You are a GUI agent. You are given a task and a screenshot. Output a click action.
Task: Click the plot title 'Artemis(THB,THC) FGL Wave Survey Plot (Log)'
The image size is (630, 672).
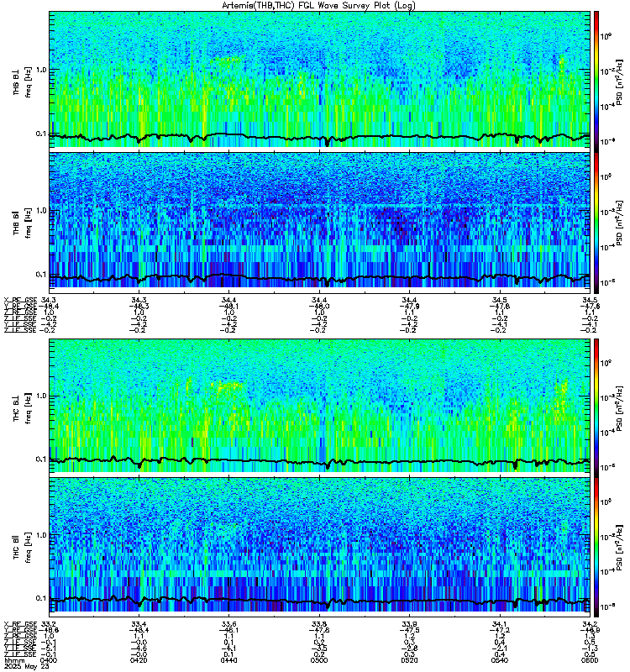(x=318, y=6)
